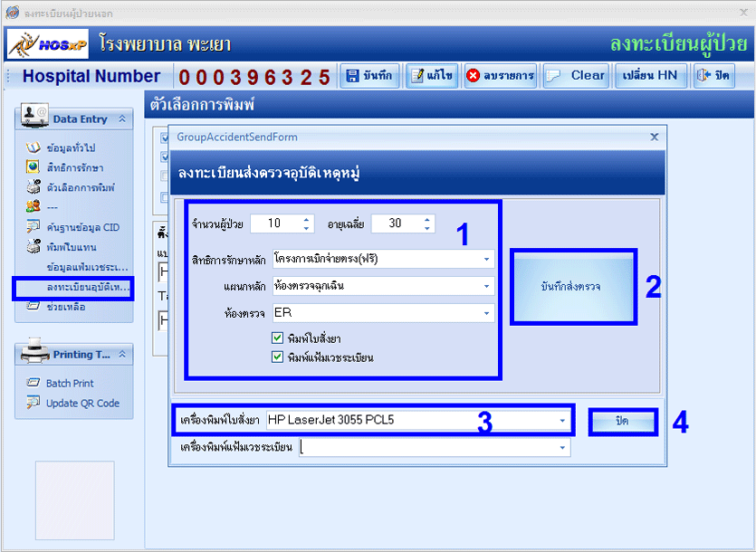Click the people icon beside --- item

pos(33,207)
